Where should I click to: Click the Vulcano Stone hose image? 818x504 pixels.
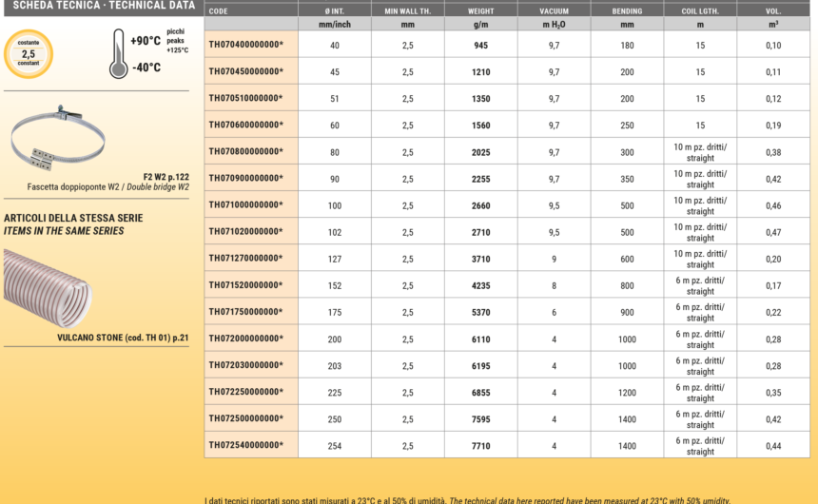click(x=48, y=288)
